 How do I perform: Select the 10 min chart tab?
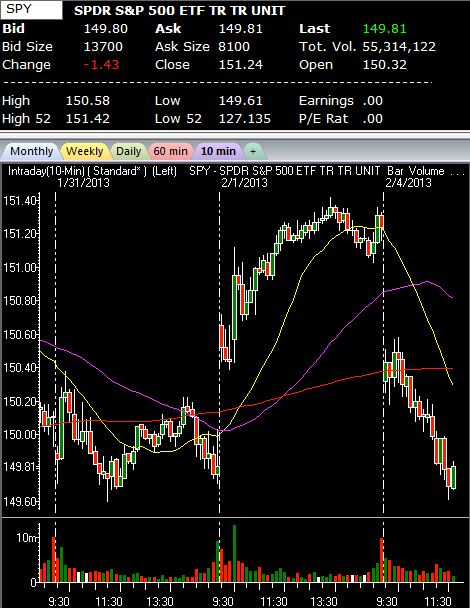click(x=218, y=151)
